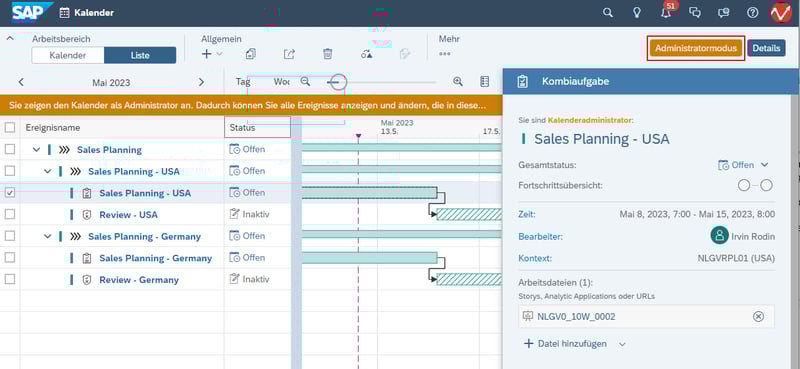Click the Review - USA hatched Gantt bar

pyautogui.click(x=469, y=214)
